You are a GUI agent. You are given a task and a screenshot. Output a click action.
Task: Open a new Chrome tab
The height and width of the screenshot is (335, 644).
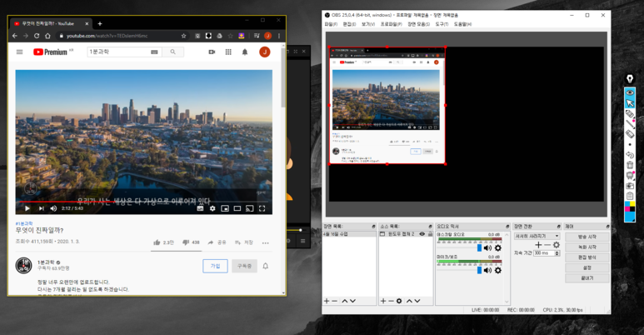[x=100, y=24]
